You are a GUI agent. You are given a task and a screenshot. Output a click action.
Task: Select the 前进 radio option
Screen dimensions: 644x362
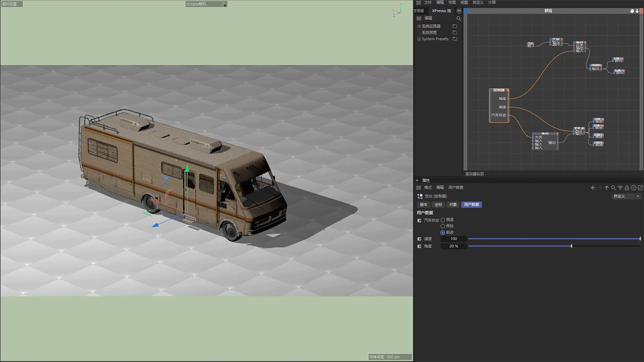(x=443, y=232)
